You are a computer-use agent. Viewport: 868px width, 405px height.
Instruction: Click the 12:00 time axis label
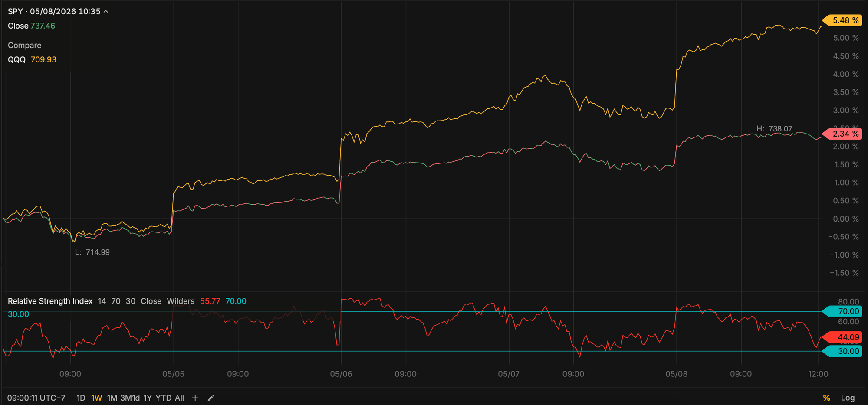click(818, 374)
